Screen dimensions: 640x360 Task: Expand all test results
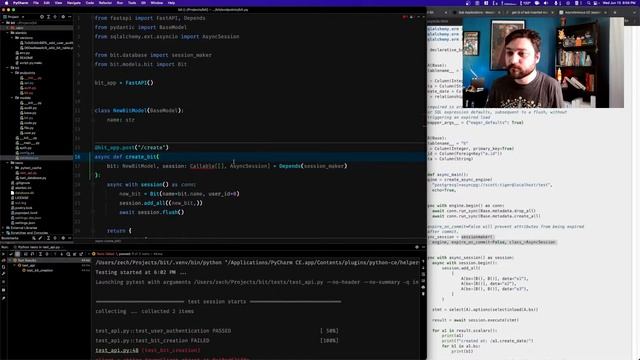pos(40,254)
